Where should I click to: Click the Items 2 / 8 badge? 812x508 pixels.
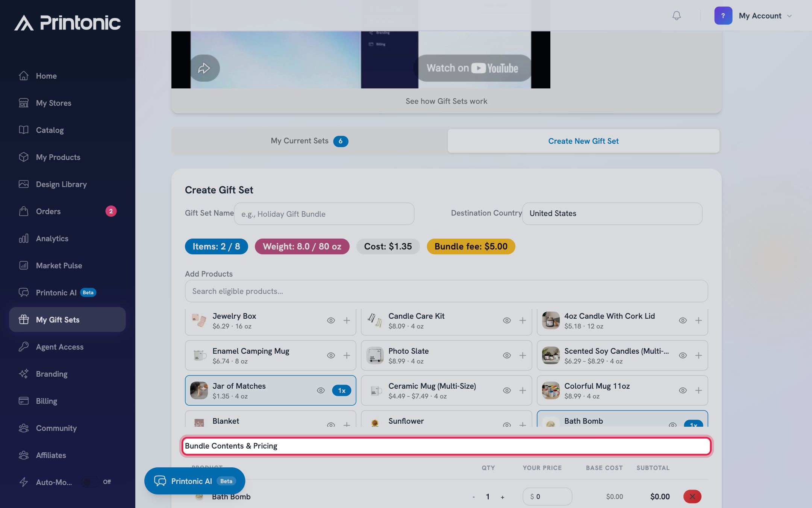(217, 246)
